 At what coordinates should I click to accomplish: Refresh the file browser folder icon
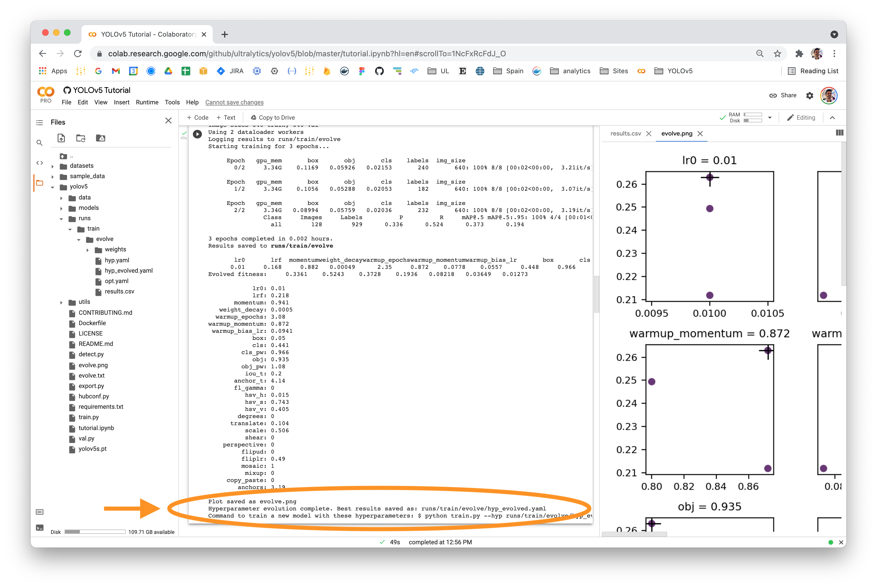[81, 138]
